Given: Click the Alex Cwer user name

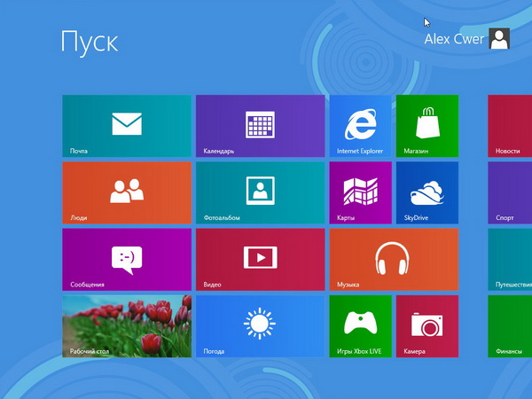Looking at the screenshot, I should [454, 39].
